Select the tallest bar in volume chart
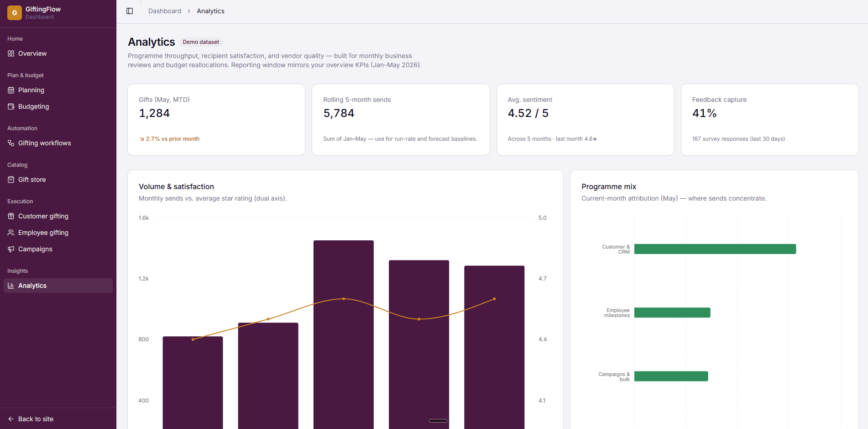This screenshot has height=429, width=868. pos(344,334)
